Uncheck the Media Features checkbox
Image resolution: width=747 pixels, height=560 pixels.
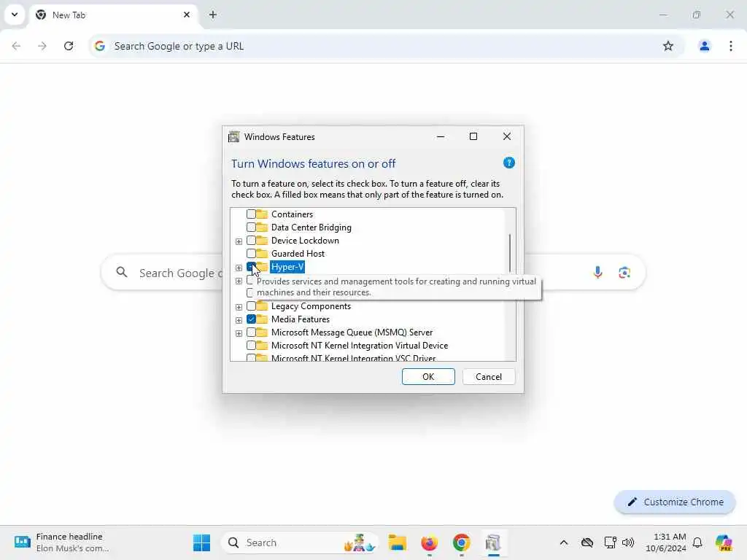click(x=251, y=319)
